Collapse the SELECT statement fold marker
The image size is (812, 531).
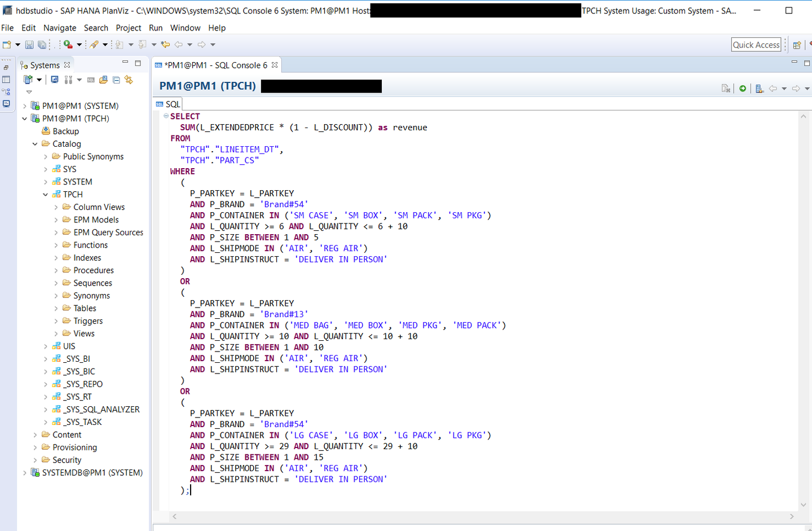[x=166, y=116]
